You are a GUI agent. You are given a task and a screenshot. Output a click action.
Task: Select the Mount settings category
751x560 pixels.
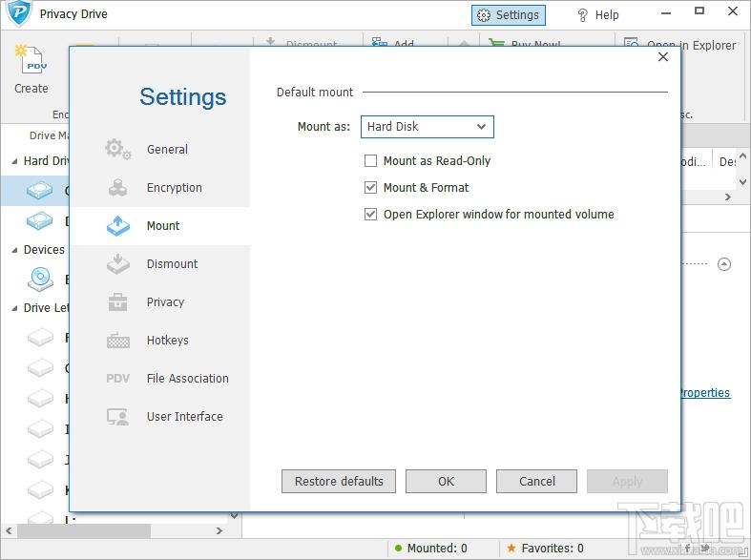tap(160, 226)
